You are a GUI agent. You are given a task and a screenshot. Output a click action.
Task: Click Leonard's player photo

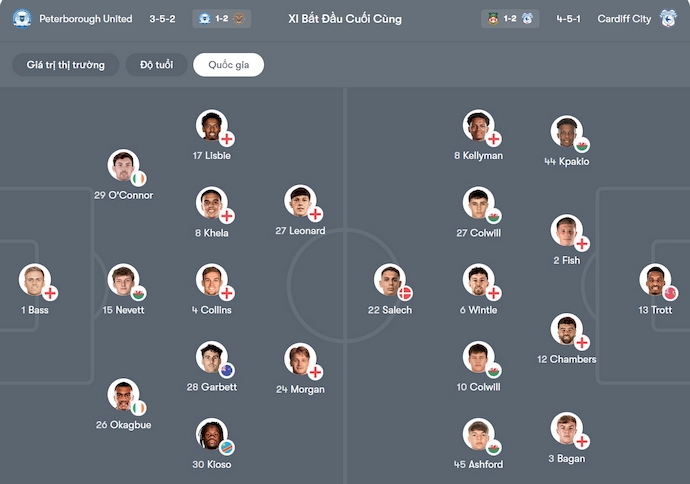299,201
